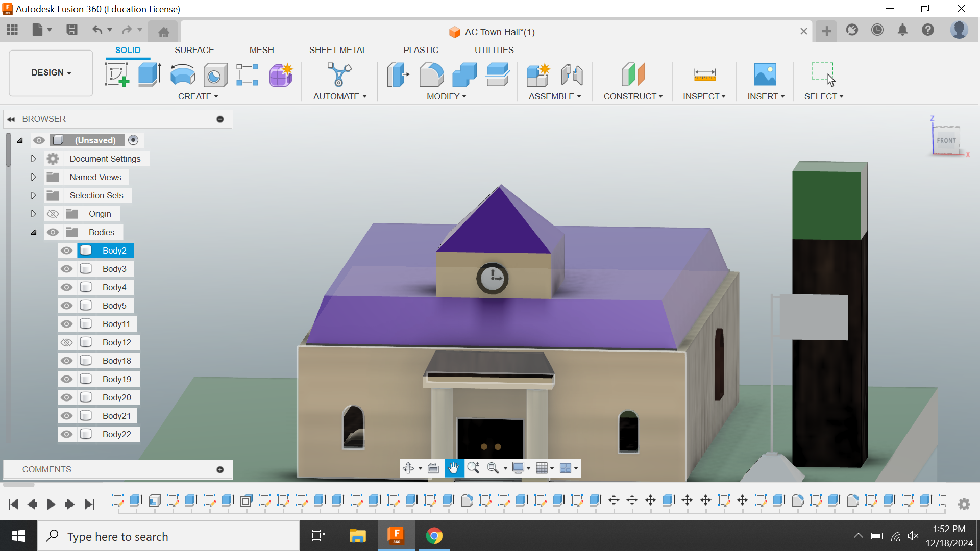Image resolution: width=980 pixels, height=551 pixels.
Task: Save the document with Save icon
Action: coord(72,30)
